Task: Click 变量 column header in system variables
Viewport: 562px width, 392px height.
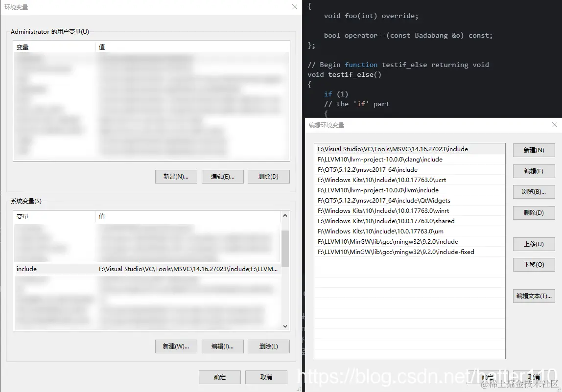Action: point(54,216)
